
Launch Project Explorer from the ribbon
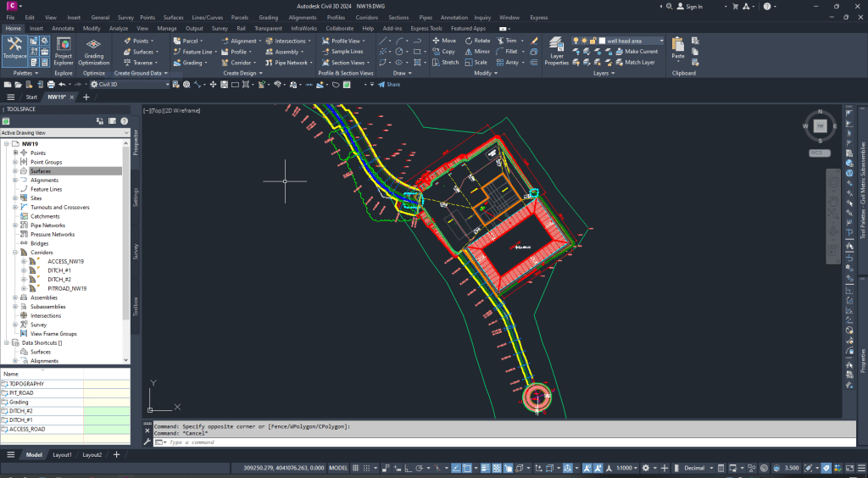coord(64,49)
